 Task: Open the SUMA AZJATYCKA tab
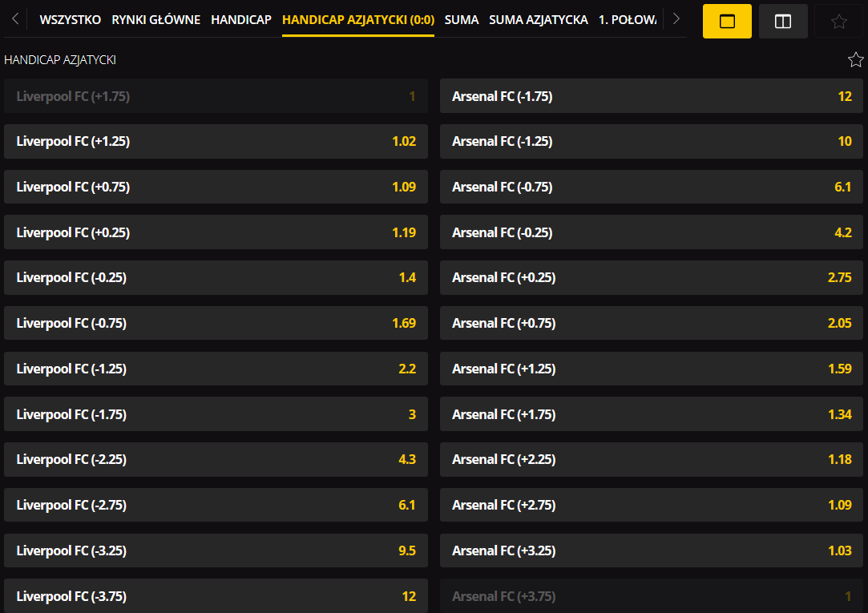pyautogui.click(x=538, y=20)
